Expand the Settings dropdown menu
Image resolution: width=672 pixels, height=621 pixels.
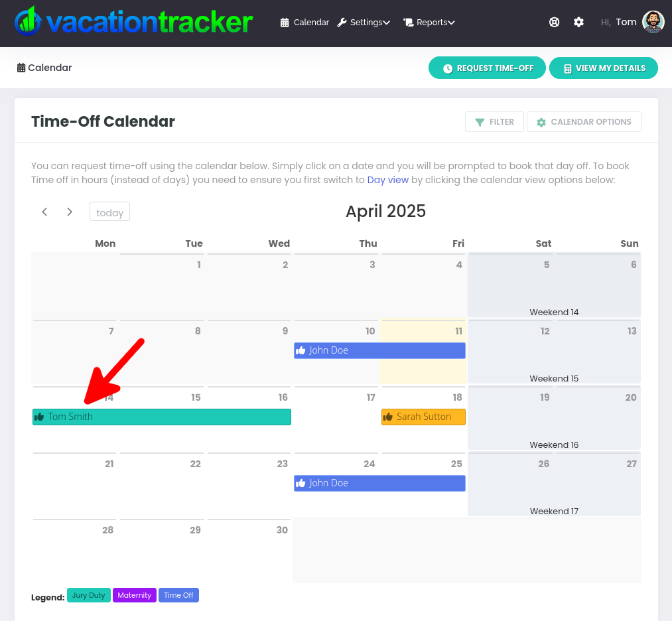coord(364,23)
